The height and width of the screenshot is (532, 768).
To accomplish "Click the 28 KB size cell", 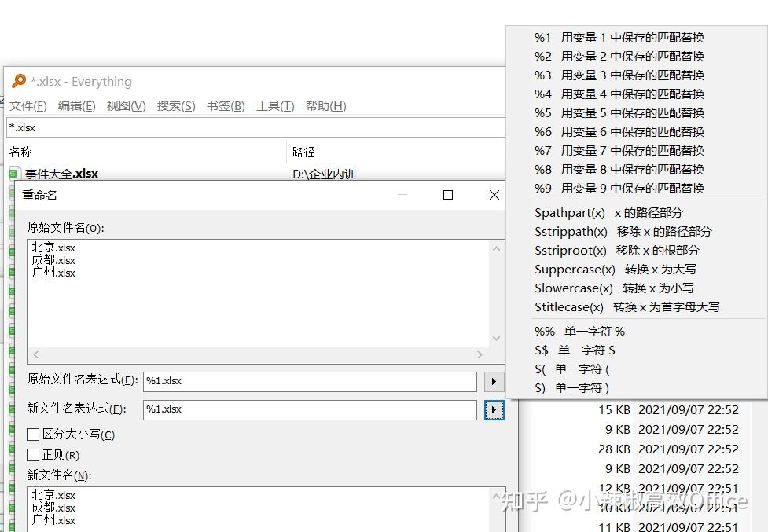I will pyautogui.click(x=614, y=449).
